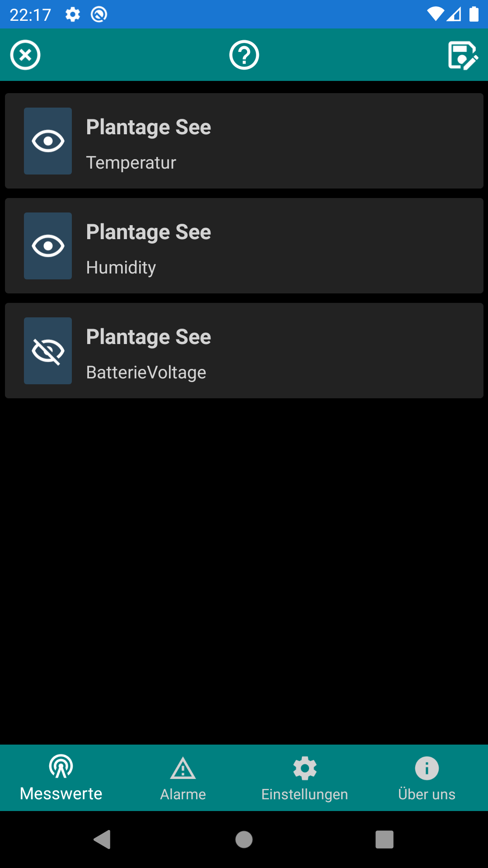Select the Plantage See BatterieVoltage entry
The height and width of the screenshot is (868, 488).
point(244,351)
